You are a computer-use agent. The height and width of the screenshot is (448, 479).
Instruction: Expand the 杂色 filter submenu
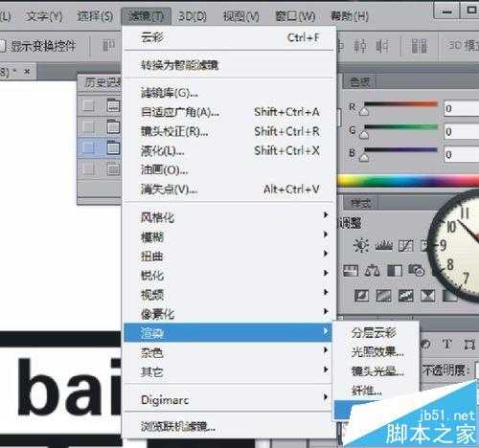(x=228, y=352)
